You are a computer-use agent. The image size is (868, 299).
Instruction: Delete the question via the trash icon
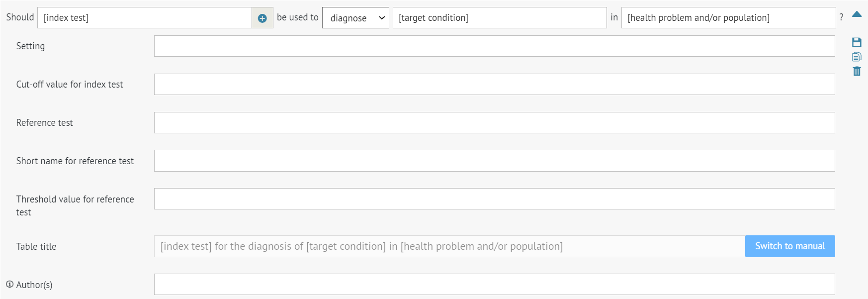[x=857, y=71]
